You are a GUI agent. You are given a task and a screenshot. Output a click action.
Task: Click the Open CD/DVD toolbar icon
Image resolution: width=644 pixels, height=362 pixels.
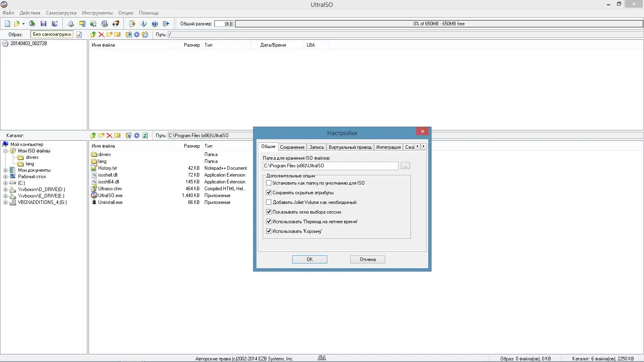pyautogui.click(x=32, y=24)
